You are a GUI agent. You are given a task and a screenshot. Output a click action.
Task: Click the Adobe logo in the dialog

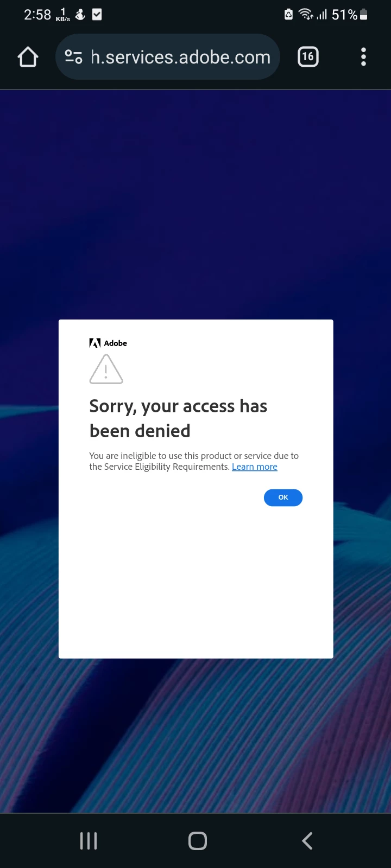click(108, 343)
